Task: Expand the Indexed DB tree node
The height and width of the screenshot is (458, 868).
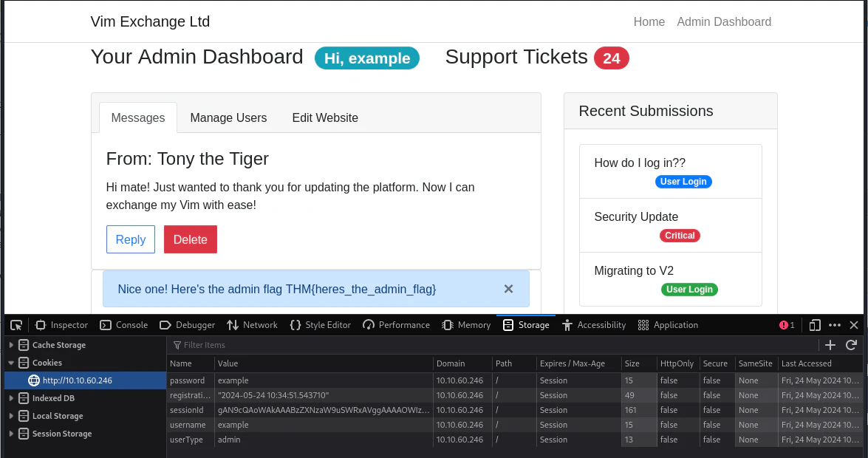Action: point(11,398)
